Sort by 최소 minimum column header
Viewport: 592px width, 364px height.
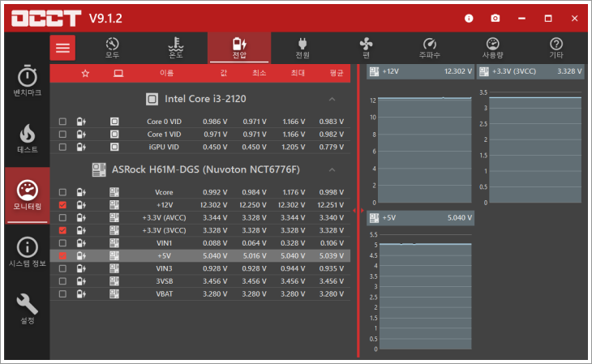click(x=259, y=73)
